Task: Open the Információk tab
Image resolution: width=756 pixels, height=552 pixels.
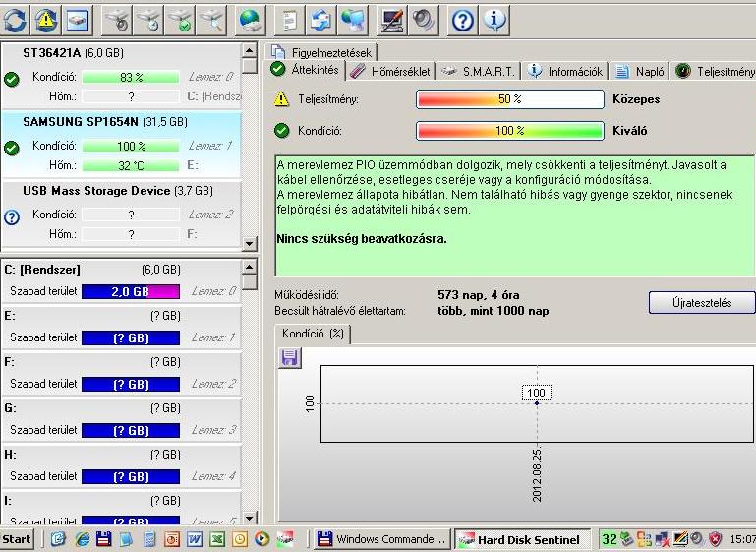Action: point(564,72)
